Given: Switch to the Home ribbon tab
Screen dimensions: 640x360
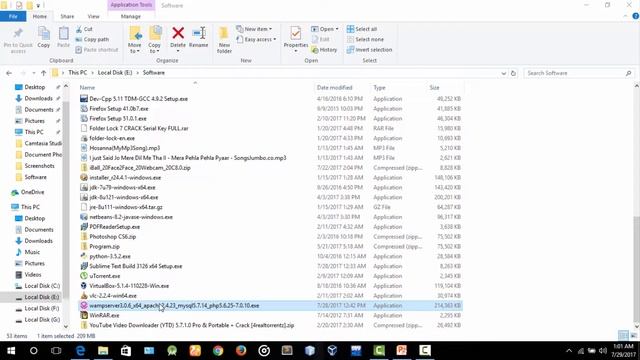Looking at the screenshot, I should click(x=40, y=16).
